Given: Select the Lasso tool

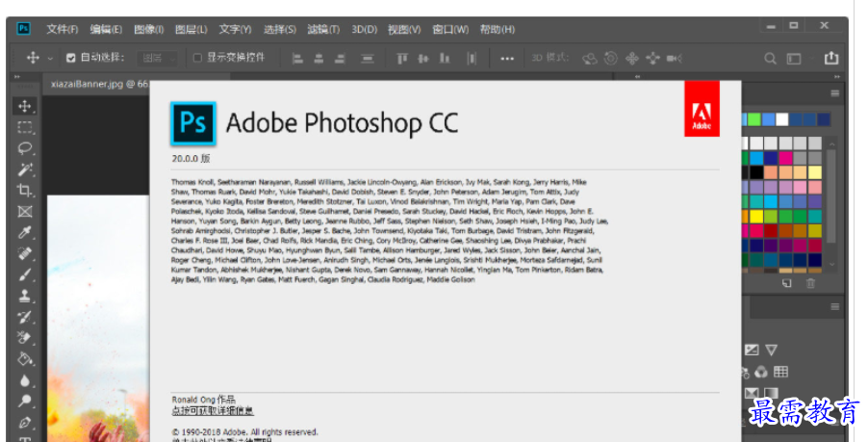Looking at the screenshot, I should click(x=25, y=148).
